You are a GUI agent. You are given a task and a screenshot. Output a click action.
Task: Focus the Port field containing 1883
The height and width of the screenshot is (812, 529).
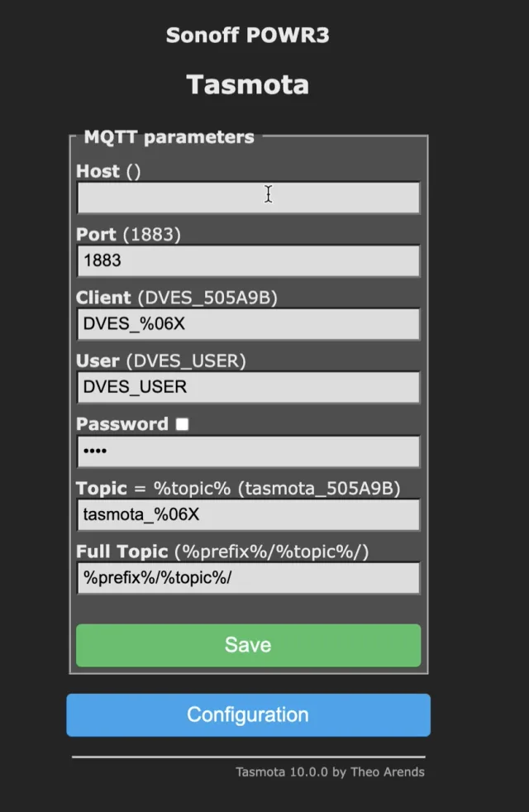[x=248, y=260]
